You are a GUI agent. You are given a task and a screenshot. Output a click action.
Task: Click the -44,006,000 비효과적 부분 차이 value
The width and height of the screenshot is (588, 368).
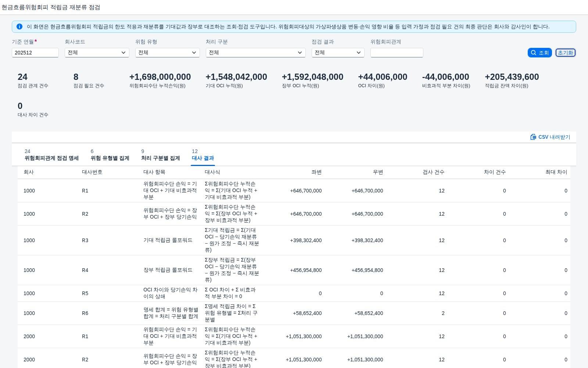pos(446,77)
